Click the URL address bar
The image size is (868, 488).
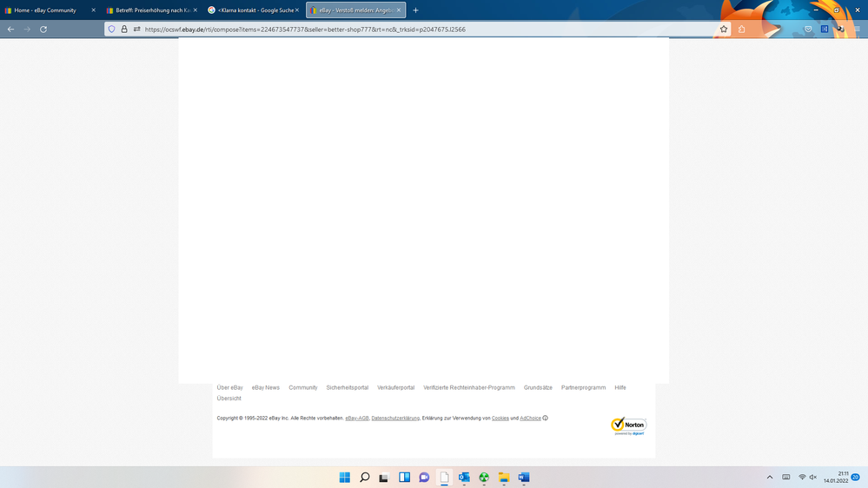click(x=417, y=29)
